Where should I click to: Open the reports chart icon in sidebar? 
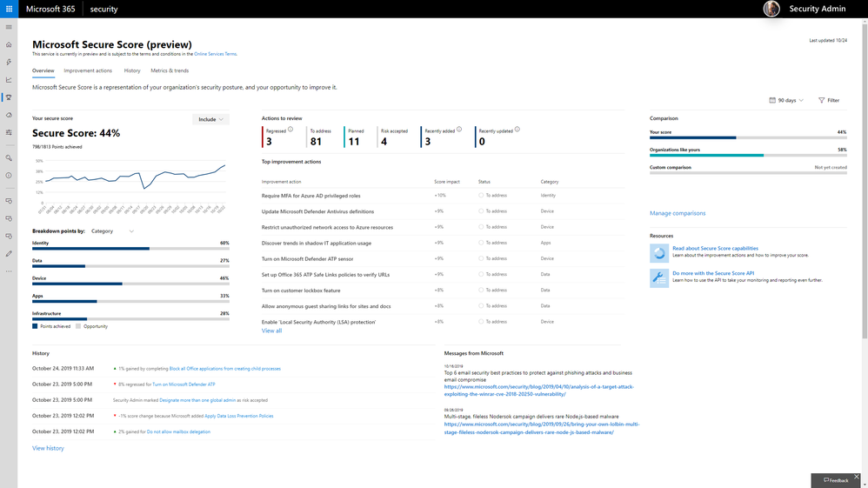[9, 80]
